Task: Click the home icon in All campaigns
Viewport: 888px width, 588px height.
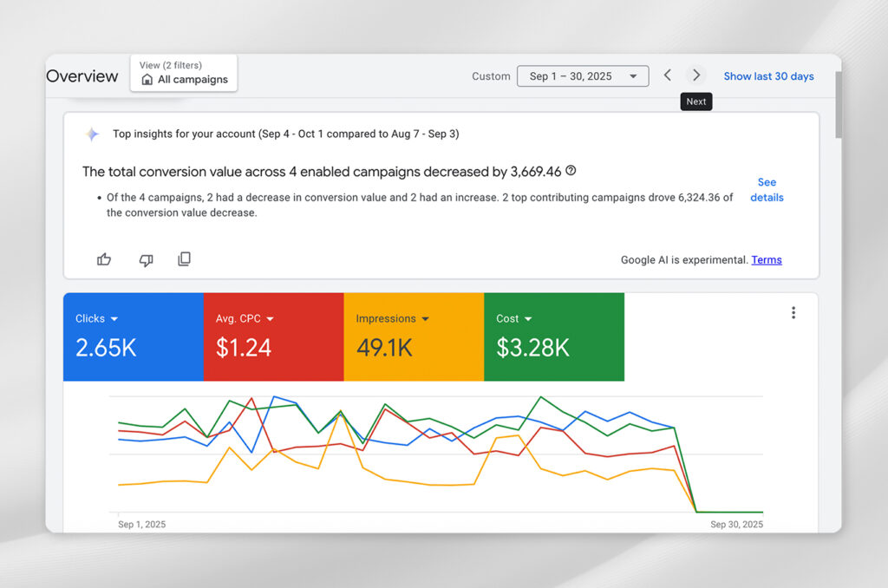Action: tap(147, 80)
